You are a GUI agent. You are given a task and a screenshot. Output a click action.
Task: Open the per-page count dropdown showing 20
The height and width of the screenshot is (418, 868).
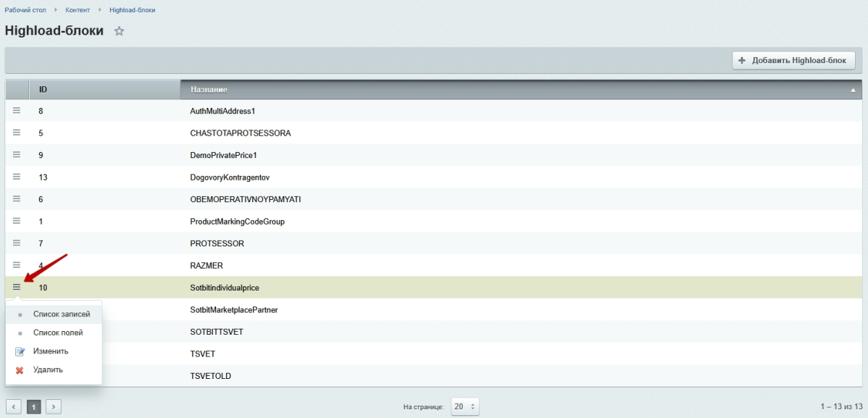click(465, 407)
